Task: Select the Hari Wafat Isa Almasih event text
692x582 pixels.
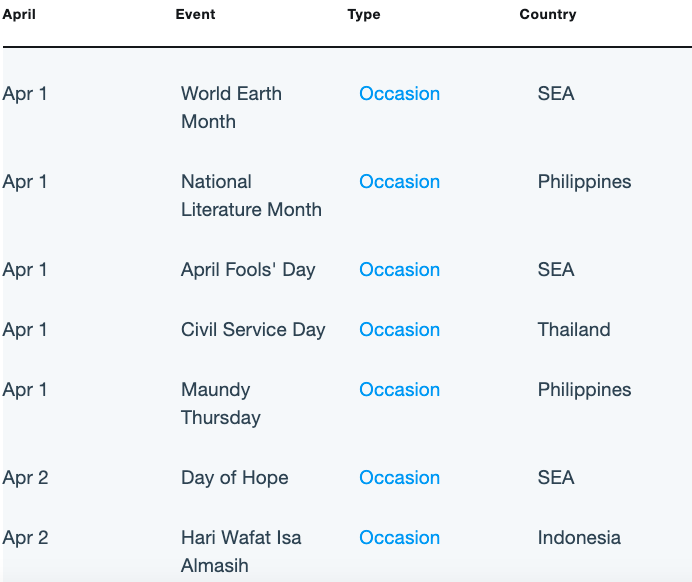Action: click(241, 551)
